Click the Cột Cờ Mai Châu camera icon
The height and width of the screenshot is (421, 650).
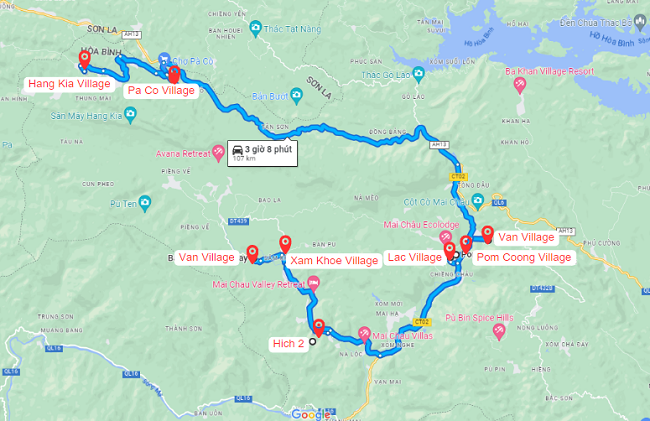point(478,201)
